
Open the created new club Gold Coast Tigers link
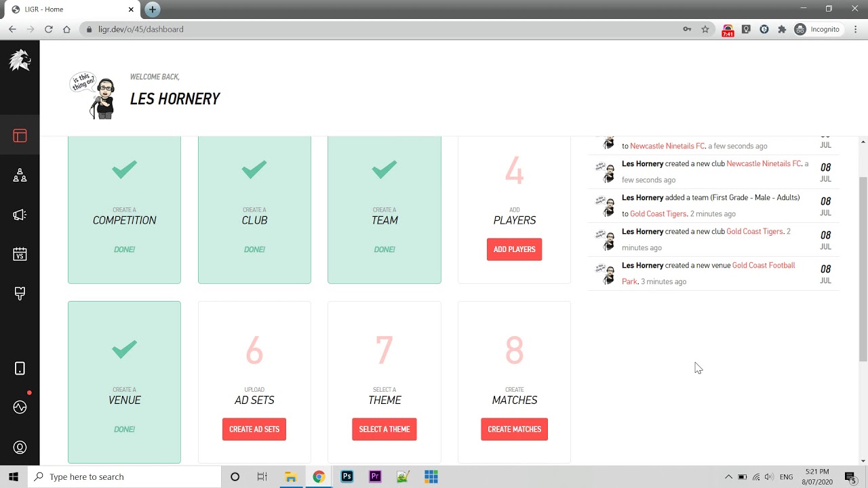coord(755,231)
